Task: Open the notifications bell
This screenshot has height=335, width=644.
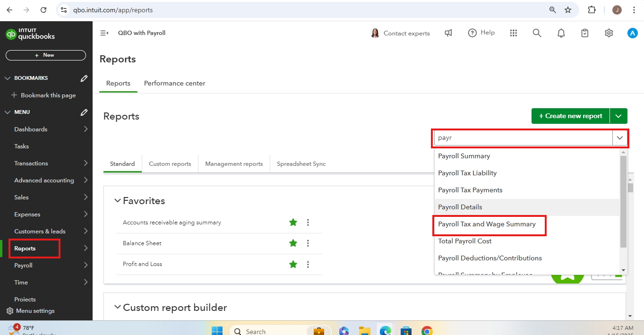Action: (561, 33)
